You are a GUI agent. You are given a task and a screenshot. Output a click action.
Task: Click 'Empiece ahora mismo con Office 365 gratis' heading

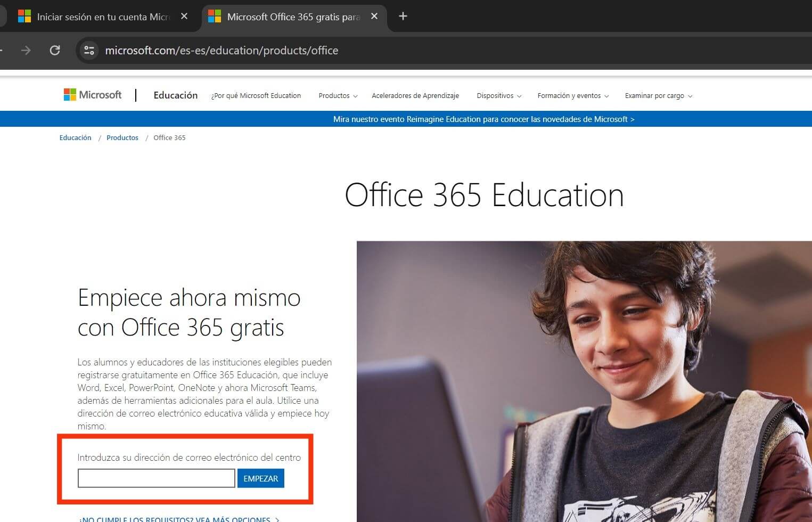pyautogui.click(x=189, y=312)
